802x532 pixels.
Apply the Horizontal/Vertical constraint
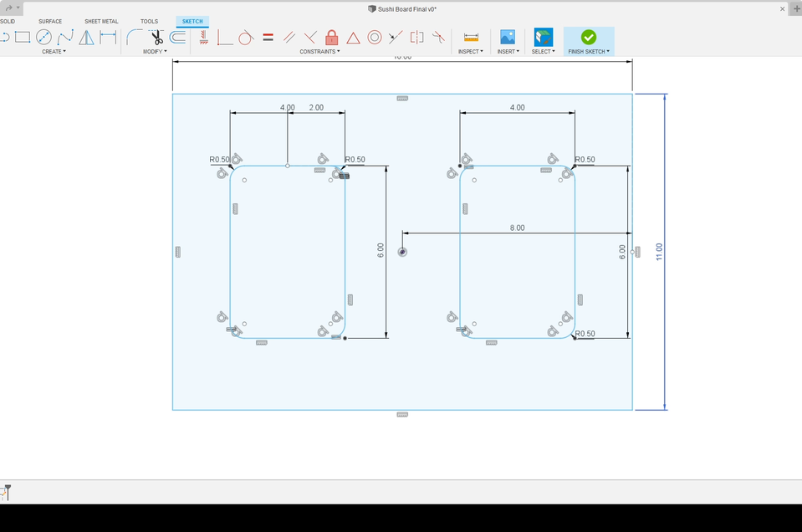tap(203, 37)
